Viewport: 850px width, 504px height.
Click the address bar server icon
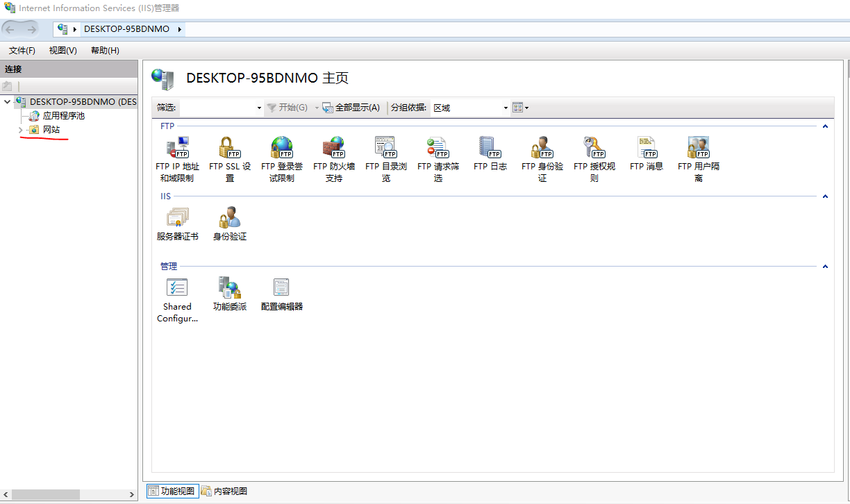click(x=62, y=29)
